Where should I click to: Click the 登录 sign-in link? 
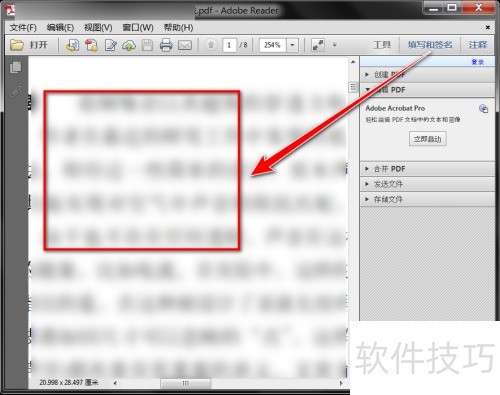click(x=478, y=62)
